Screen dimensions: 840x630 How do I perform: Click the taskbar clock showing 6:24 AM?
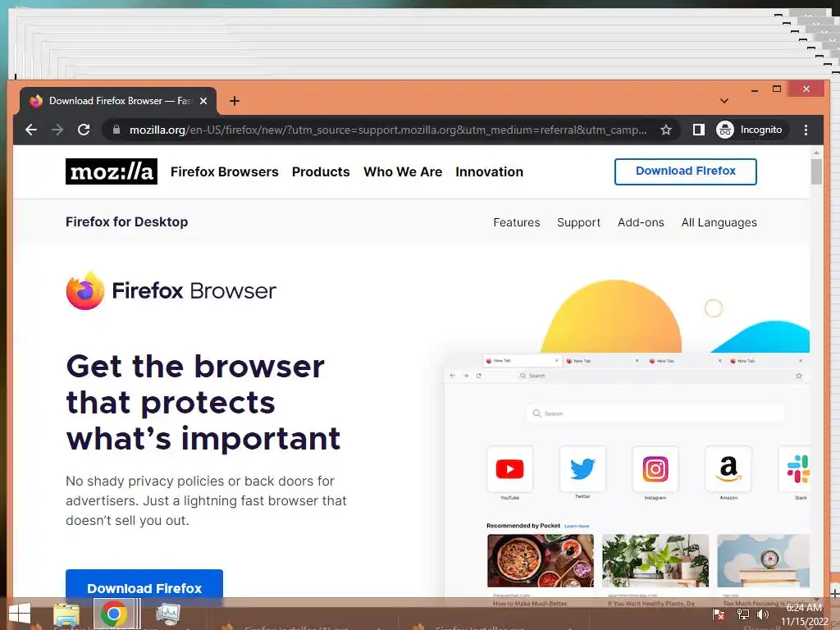[x=804, y=614]
